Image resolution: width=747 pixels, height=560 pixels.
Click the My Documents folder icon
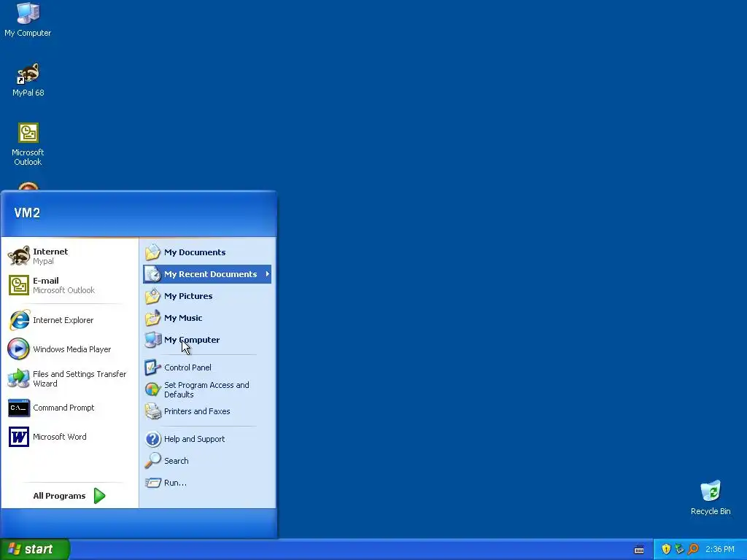click(153, 252)
